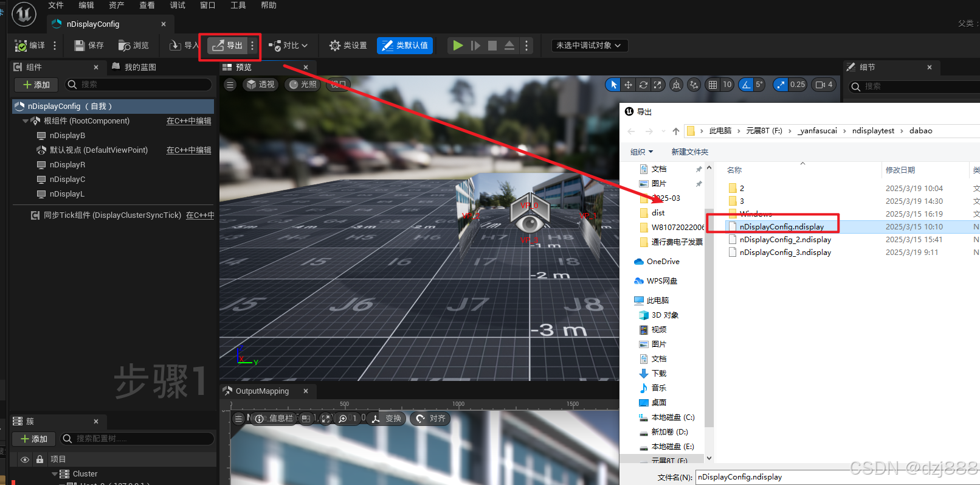Click the 类设置 (Class Settings) button
Viewport: 980px width, 485px height.
coord(348,46)
